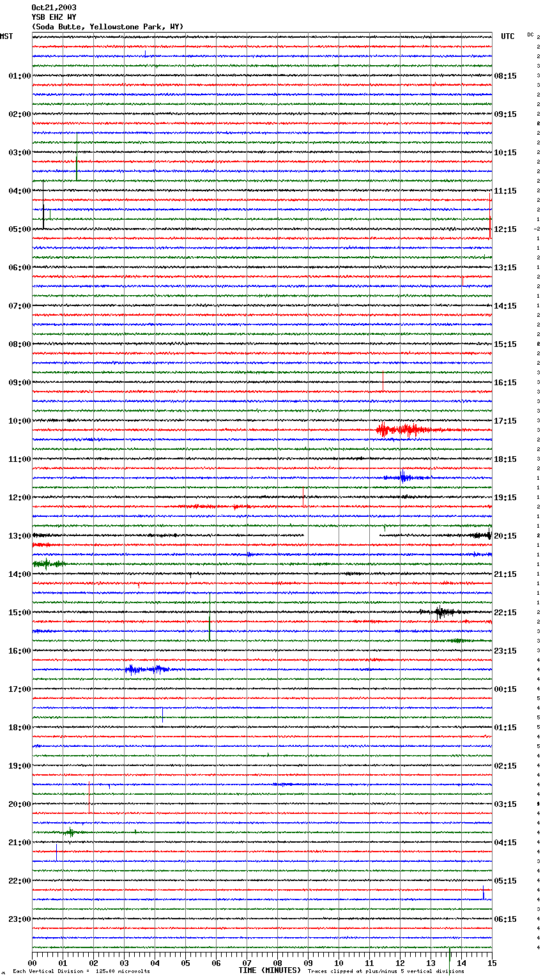Click minute 00 on the bottom axis
This screenshot has width=543, height=980.
33,963
